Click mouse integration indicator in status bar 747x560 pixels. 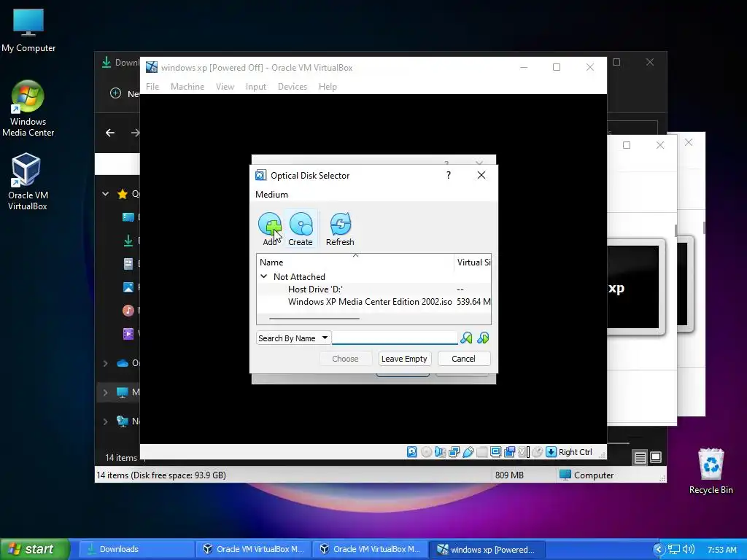[x=538, y=452]
